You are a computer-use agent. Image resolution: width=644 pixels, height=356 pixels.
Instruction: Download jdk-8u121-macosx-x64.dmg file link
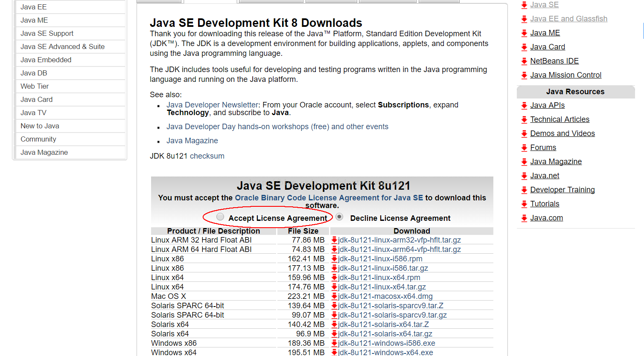tap(385, 296)
